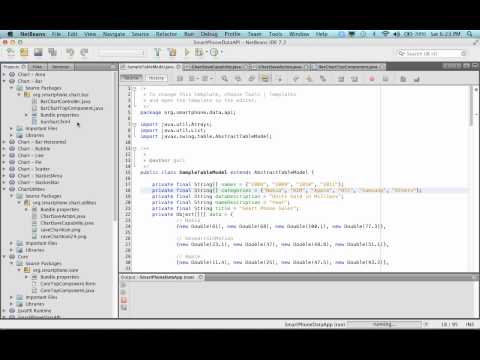Open the Navigate menu
Screen dimensions: 480x360
(x=114, y=34)
